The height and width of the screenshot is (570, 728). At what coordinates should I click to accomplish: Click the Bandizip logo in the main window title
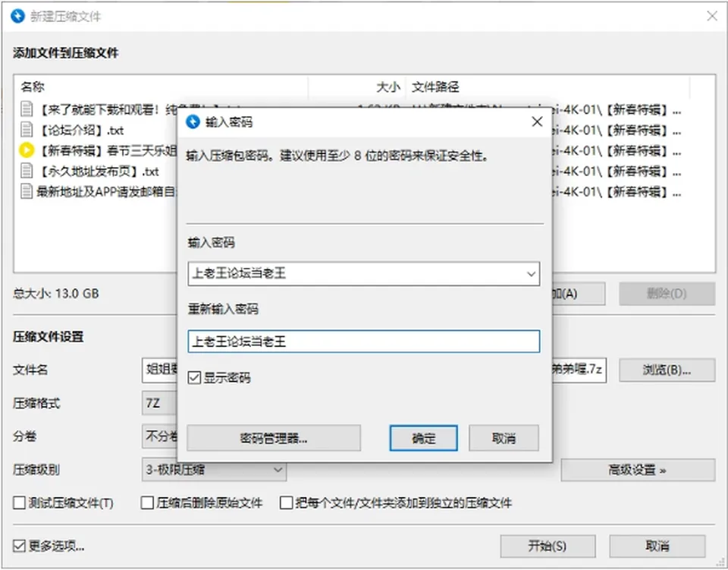pos(17,16)
